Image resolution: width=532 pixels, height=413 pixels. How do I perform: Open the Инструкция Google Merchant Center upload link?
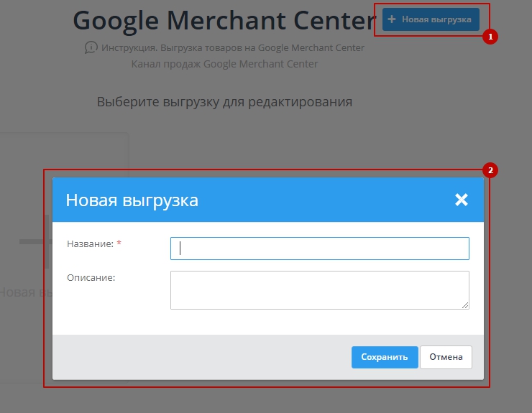(233, 48)
